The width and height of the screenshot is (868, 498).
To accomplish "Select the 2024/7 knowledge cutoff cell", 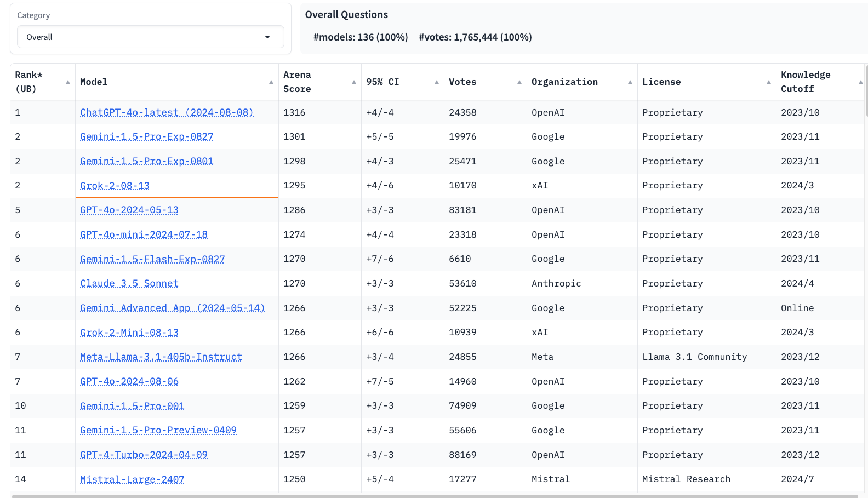I will click(x=820, y=479).
